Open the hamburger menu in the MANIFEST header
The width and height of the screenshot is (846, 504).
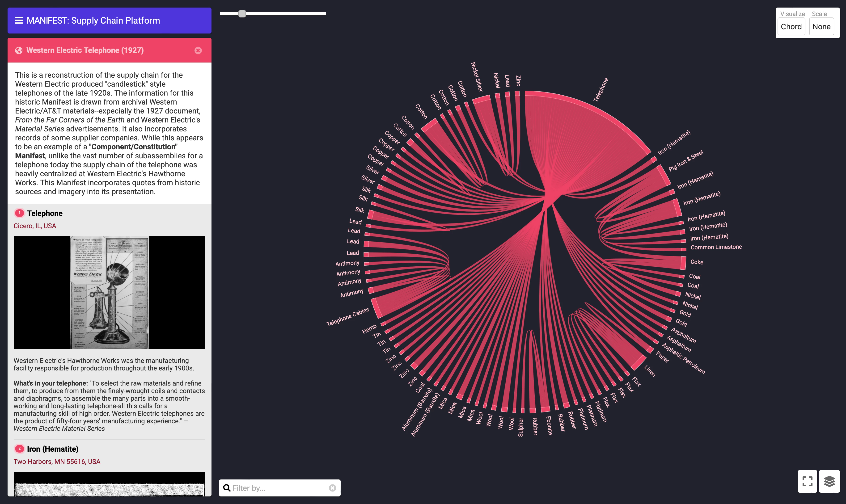(x=19, y=20)
